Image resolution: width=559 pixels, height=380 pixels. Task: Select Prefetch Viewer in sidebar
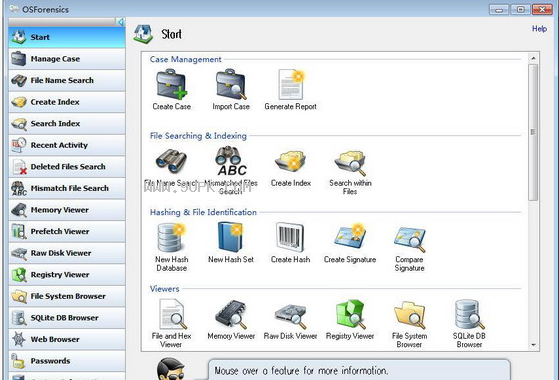tap(67, 231)
